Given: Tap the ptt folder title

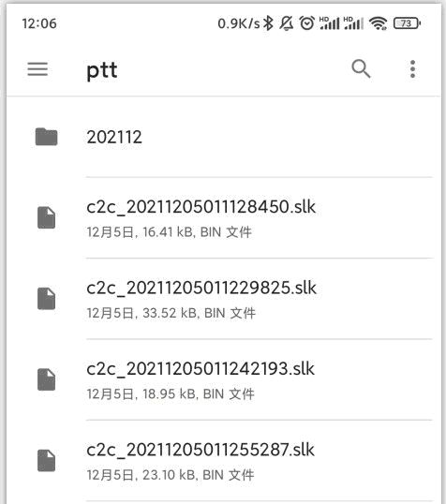Looking at the screenshot, I should click(102, 70).
